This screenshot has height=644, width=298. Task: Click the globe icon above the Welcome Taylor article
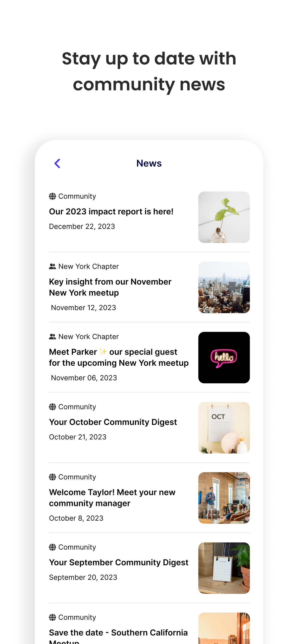point(52,477)
